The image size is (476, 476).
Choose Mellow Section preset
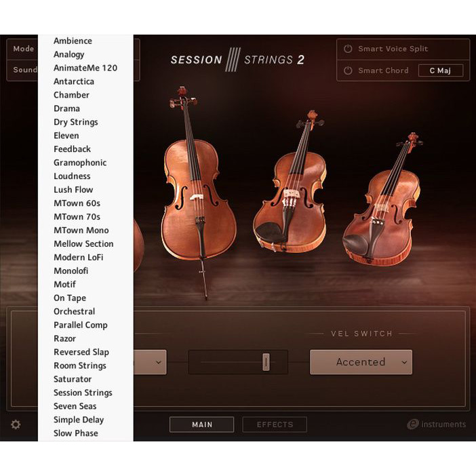(x=83, y=244)
